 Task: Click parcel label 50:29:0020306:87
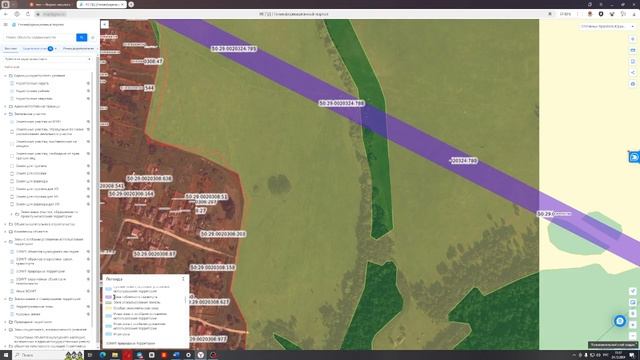[x=154, y=254]
